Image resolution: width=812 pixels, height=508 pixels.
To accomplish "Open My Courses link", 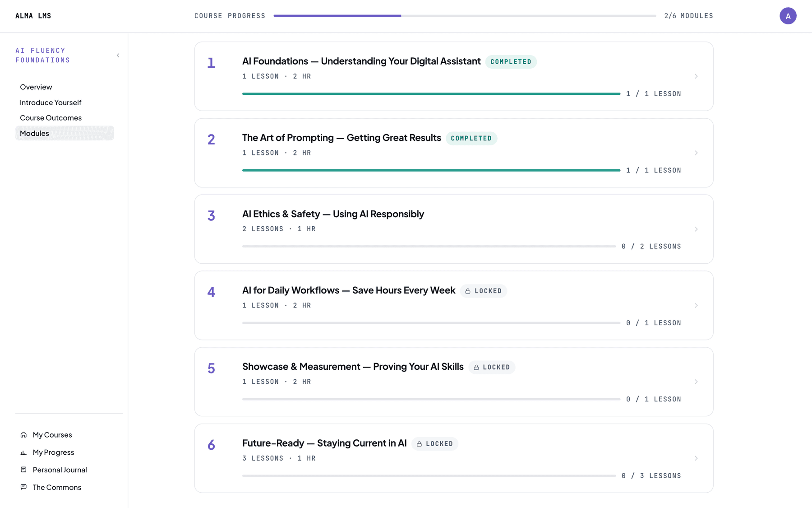I will click(52, 435).
